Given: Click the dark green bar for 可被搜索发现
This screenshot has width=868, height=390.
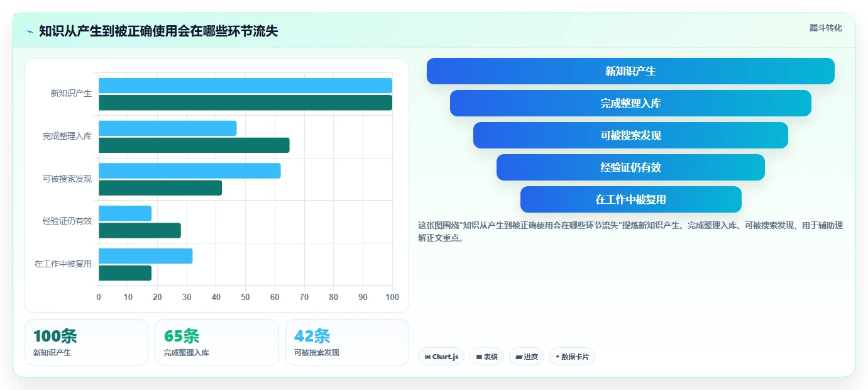Looking at the screenshot, I should click(160, 187).
